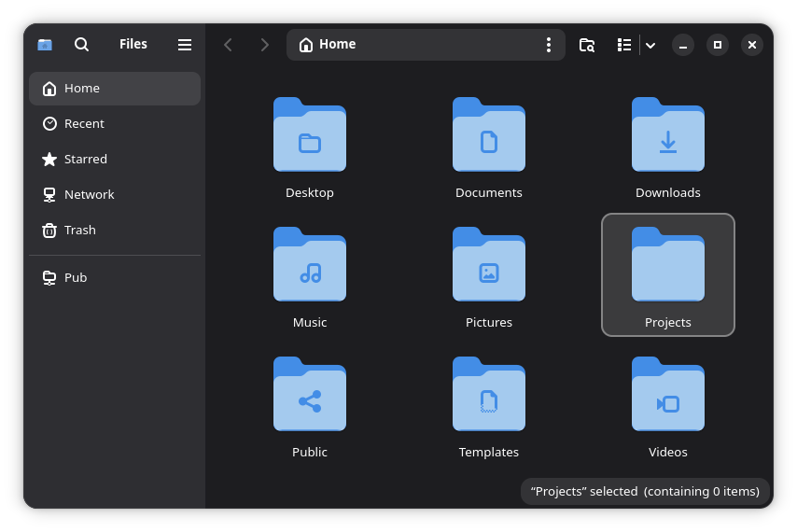
Task: Click the Files app icon in header
Action: pos(45,45)
